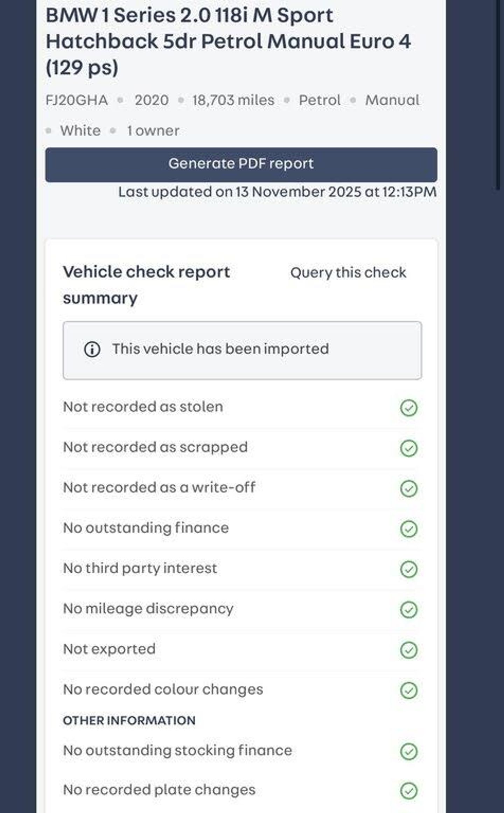Click the This vehicle has been imported banner
This screenshot has width=504, height=813.
242,350
